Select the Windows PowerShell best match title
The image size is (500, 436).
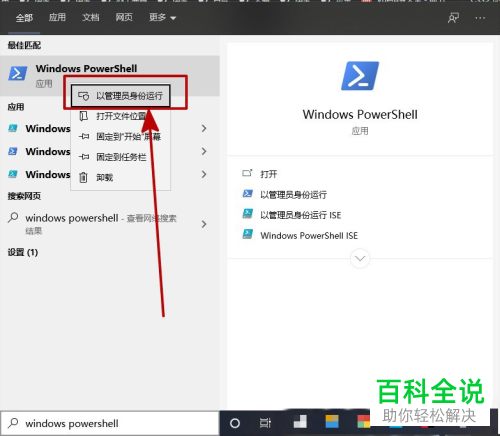(x=86, y=69)
